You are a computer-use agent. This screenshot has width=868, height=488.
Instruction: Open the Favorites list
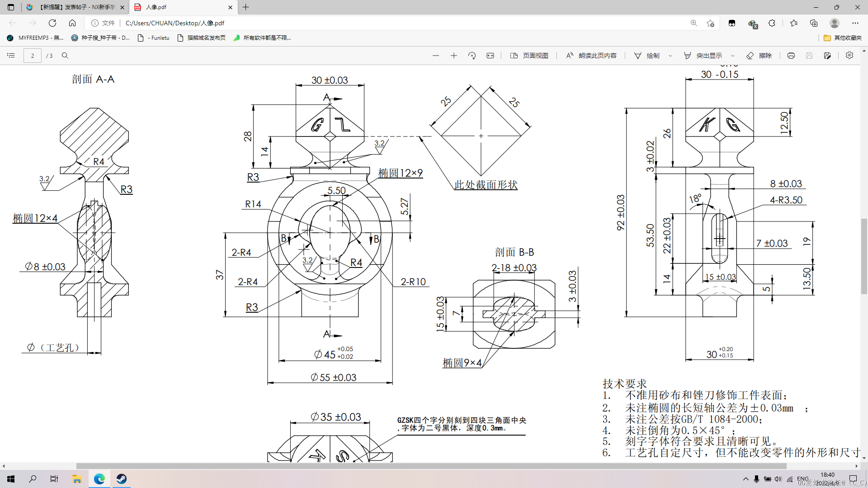click(x=794, y=23)
